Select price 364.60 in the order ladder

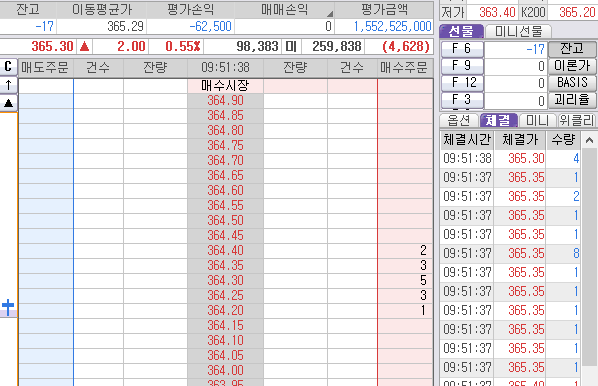(x=225, y=191)
